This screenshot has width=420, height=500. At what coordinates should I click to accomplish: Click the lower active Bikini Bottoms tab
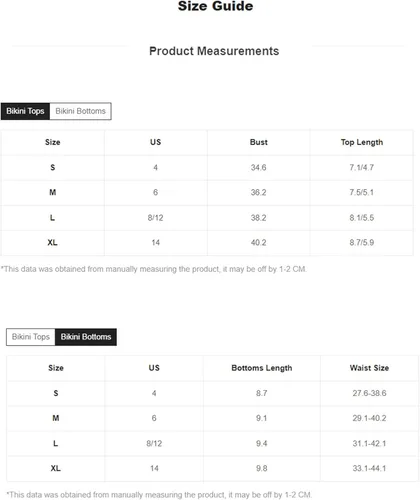86,337
